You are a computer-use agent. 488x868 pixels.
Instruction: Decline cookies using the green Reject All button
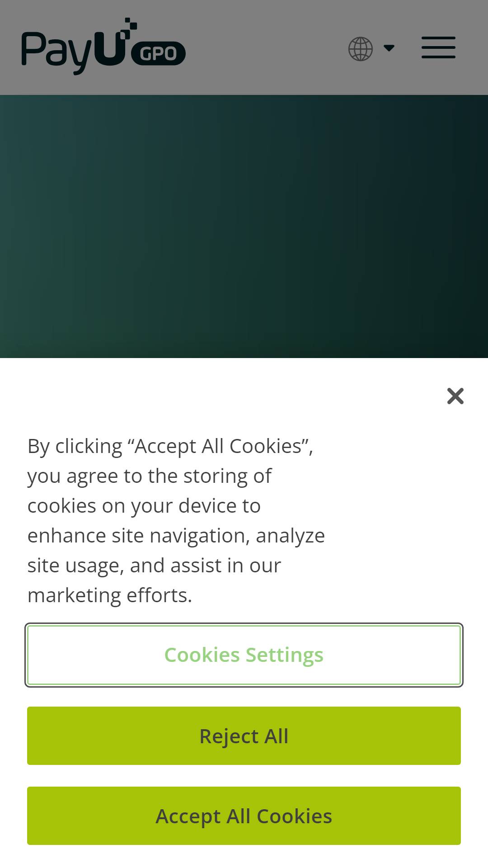(x=244, y=736)
